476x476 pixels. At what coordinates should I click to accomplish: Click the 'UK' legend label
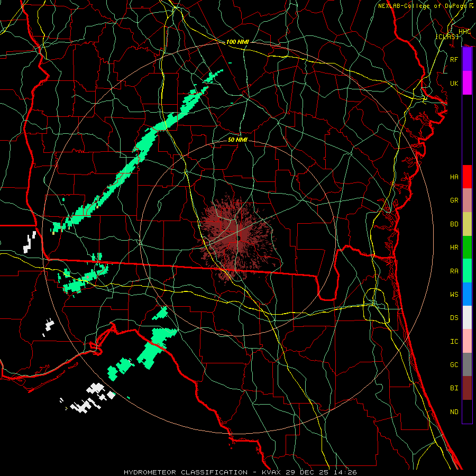coord(454,83)
